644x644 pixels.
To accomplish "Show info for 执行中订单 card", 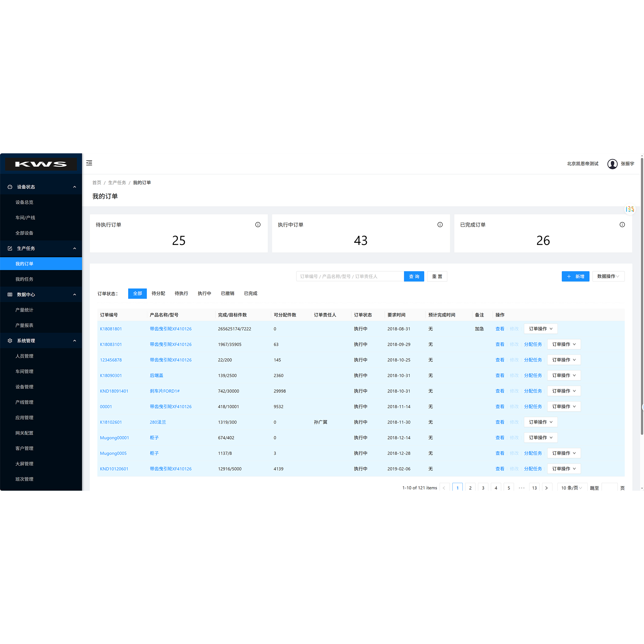I will pos(440,225).
